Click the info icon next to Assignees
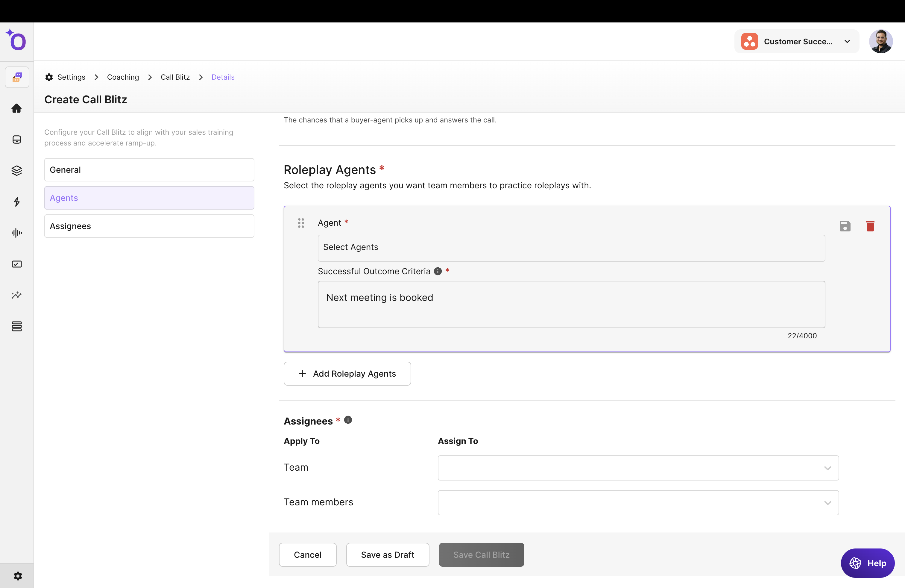This screenshot has height=588, width=905. click(x=348, y=420)
